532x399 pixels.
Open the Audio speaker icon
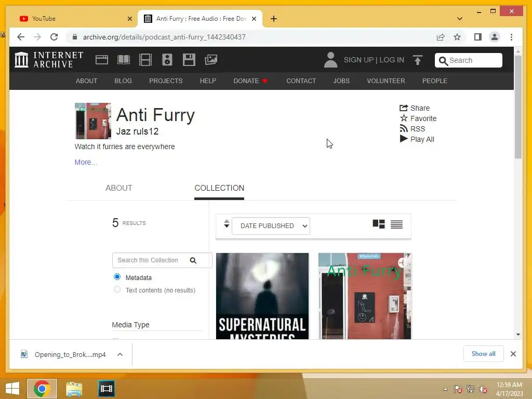167,60
